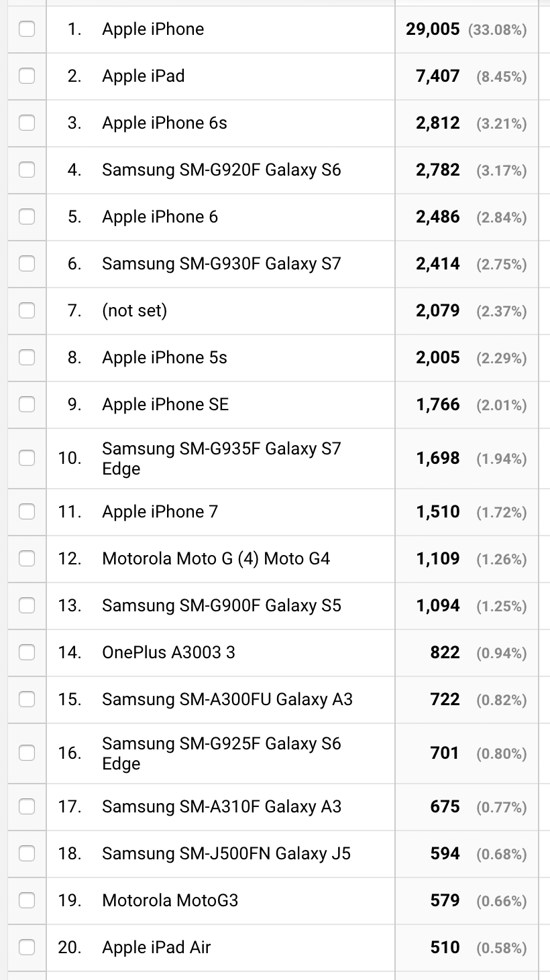Click the Apple iPhone 5s device name
550x980 pixels.
click(x=164, y=358)
